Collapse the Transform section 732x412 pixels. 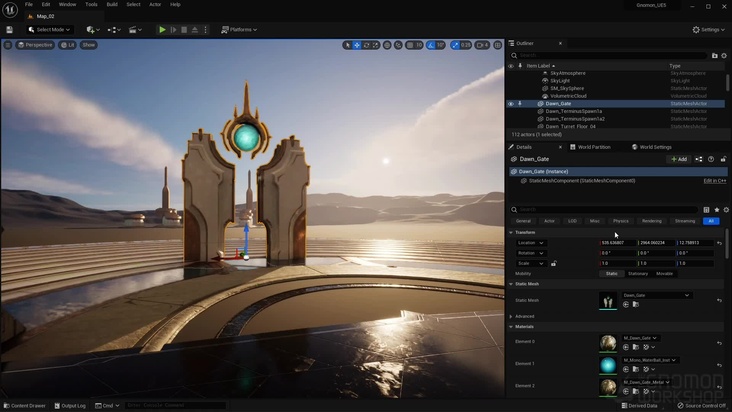tap(511, 232)
